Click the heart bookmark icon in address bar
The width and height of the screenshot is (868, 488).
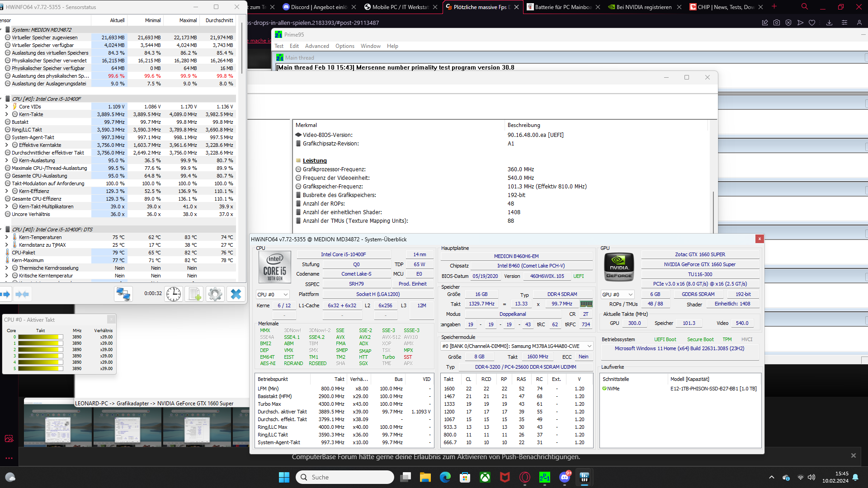(x=812, y=23)
